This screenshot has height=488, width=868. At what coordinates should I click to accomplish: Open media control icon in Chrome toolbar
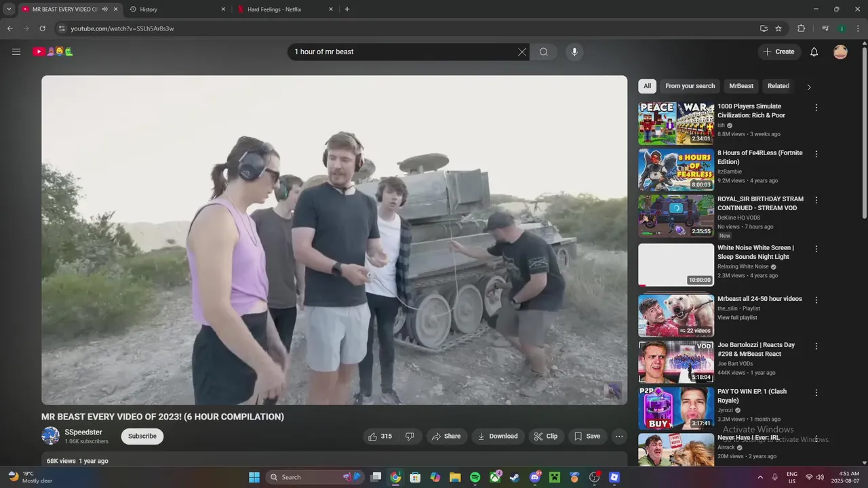point(825,28)
